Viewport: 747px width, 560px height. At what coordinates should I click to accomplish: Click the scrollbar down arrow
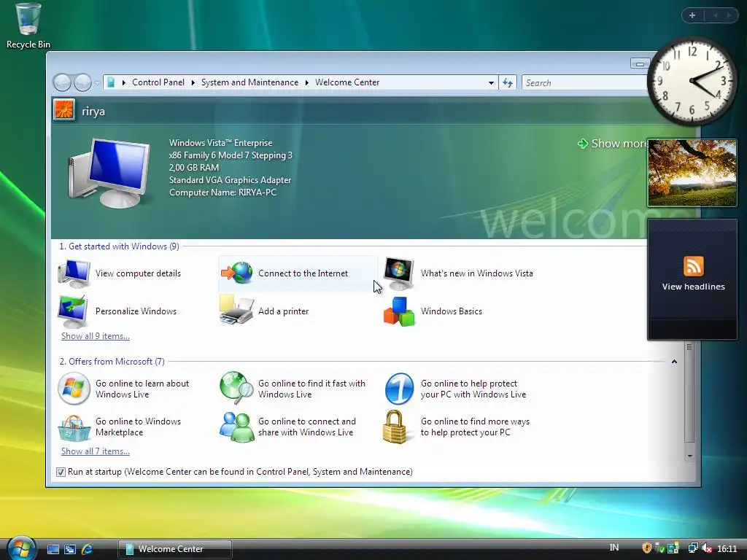pos(689,456)
